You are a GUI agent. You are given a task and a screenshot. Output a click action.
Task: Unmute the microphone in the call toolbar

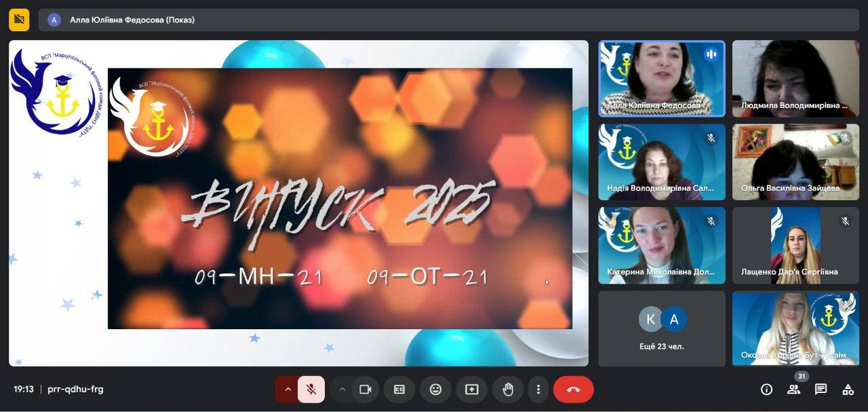click(x=311, y=390)
